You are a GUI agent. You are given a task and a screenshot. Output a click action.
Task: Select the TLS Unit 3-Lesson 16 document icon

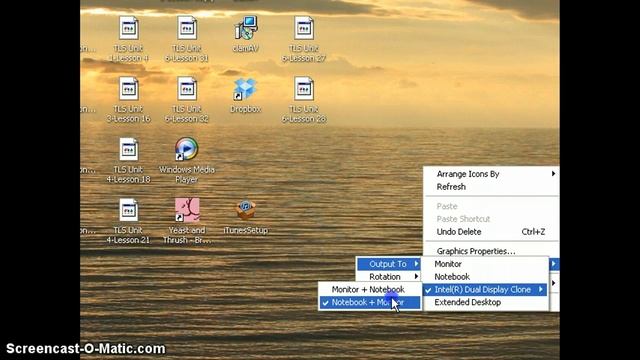(129, 89)
